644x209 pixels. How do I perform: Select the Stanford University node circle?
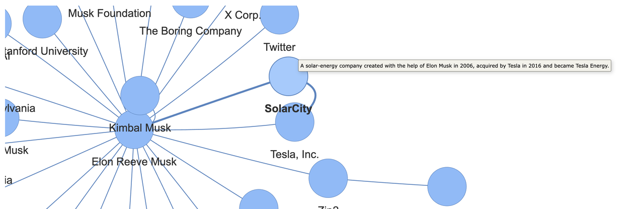42,19
